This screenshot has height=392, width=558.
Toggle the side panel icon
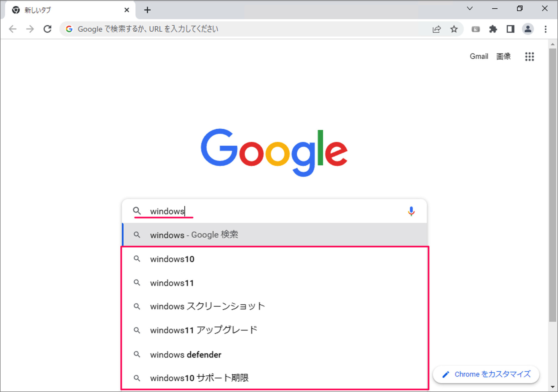tap(510, 29)
